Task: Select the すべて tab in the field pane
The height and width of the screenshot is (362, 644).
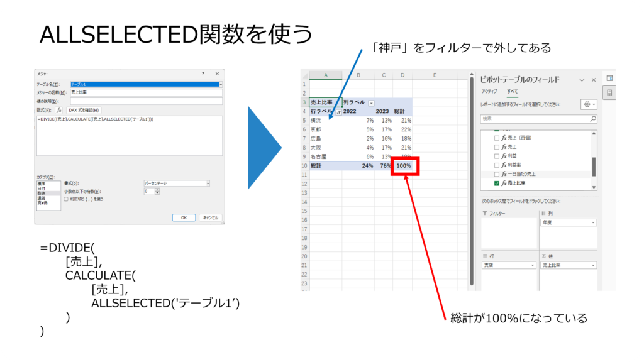Action: click(511, 91)
